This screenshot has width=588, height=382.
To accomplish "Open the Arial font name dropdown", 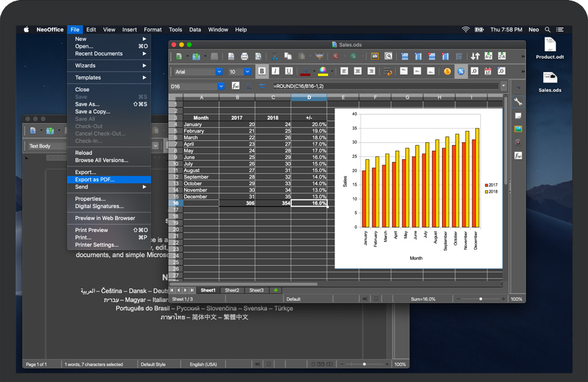I will pyautogui.click(x=220, y=72).
